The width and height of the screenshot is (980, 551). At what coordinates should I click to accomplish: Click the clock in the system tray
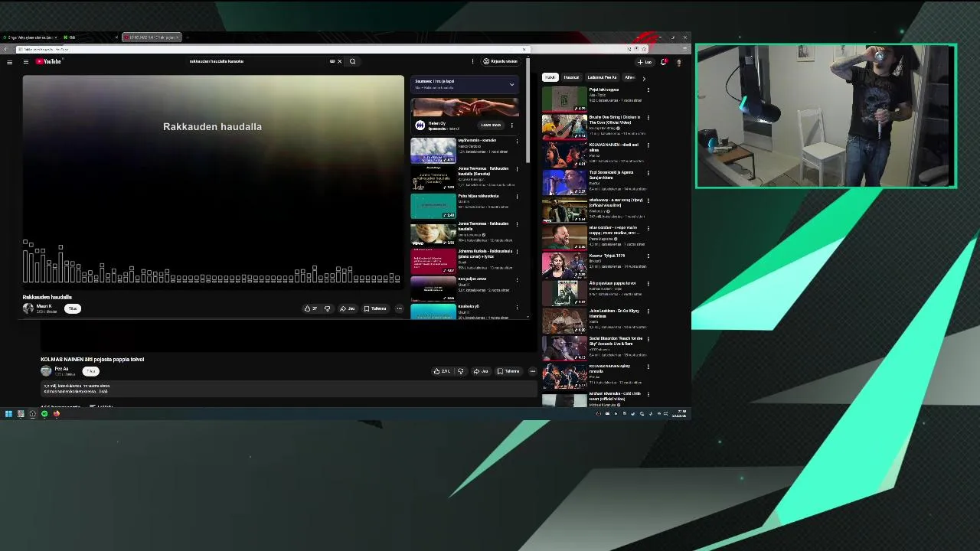680,414
